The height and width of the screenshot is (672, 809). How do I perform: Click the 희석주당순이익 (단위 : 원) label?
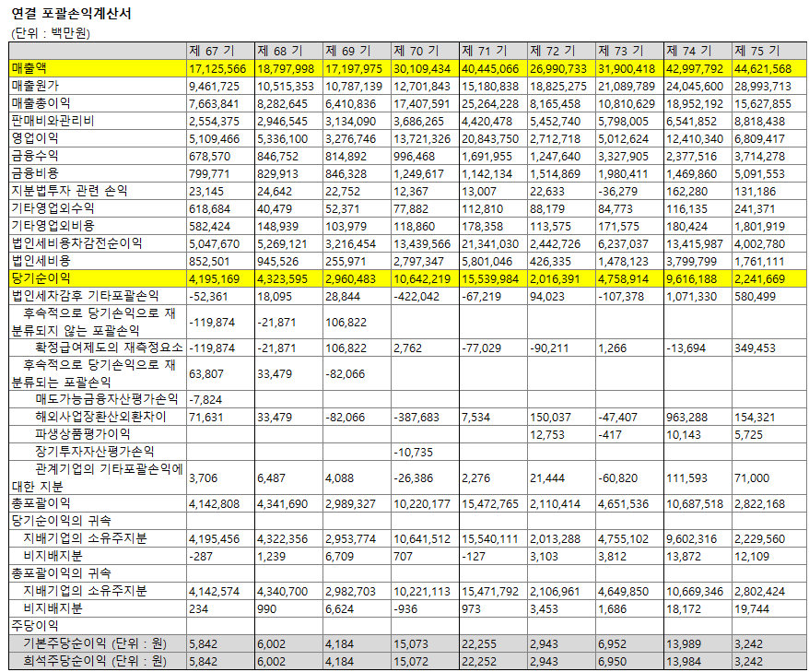click(x=95, y=662)
